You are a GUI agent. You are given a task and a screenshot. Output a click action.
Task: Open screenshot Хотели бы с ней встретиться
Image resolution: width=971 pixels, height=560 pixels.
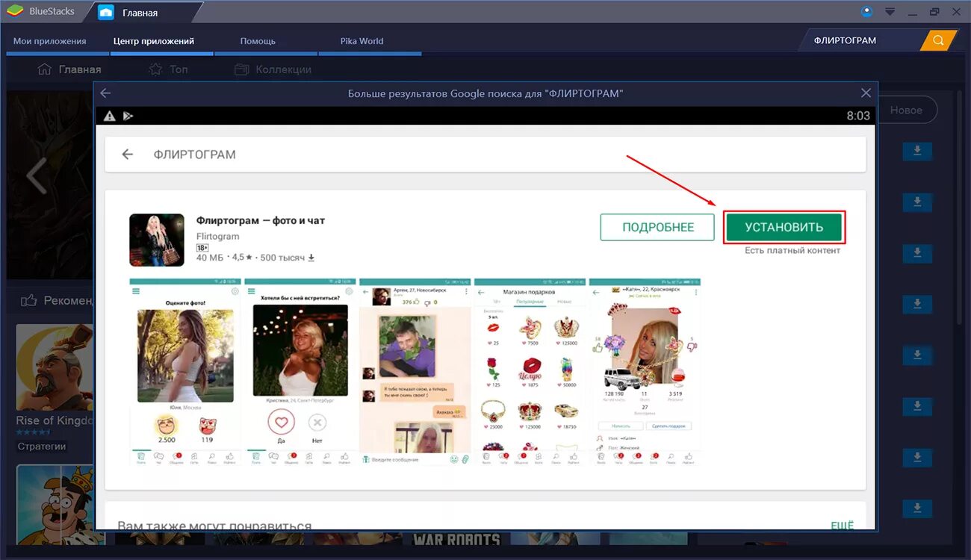point(300,372)
